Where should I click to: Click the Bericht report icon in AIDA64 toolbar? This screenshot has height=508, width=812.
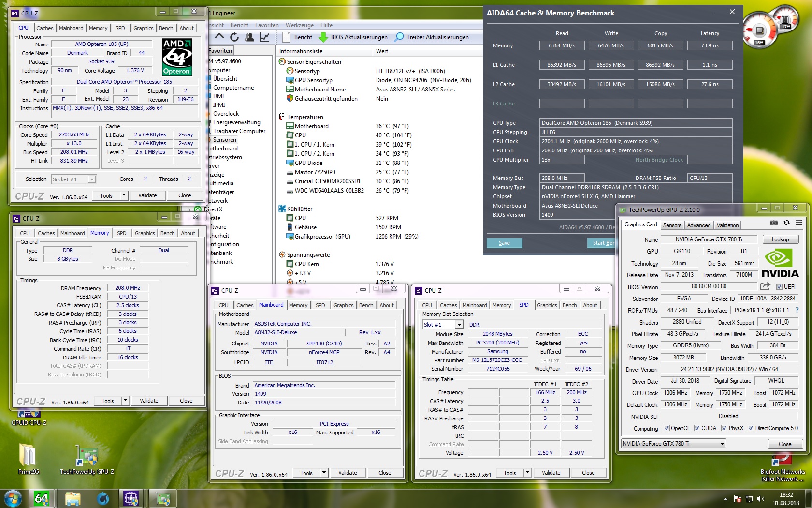click(287, 37)
